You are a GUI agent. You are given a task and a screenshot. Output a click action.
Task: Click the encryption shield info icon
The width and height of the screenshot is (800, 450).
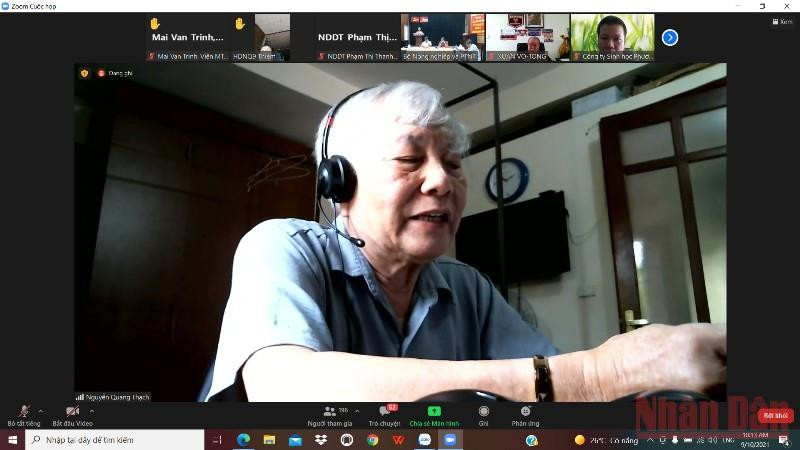84,73
